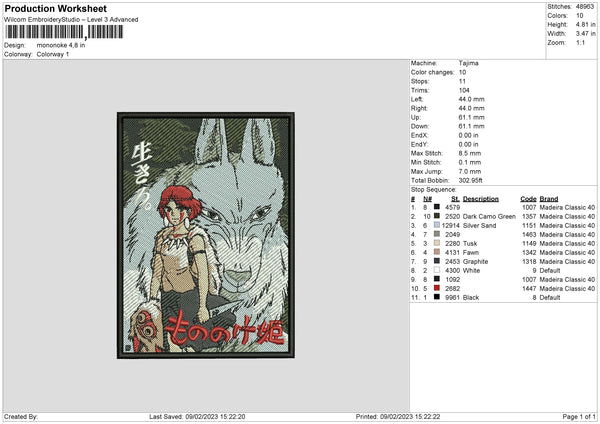Click the thread code '1357'
Screen dimensions: 600x424
[x=529, y=217]
